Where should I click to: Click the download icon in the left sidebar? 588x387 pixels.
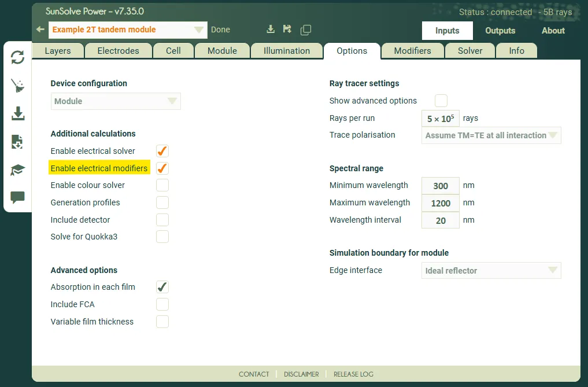[17, 113]
